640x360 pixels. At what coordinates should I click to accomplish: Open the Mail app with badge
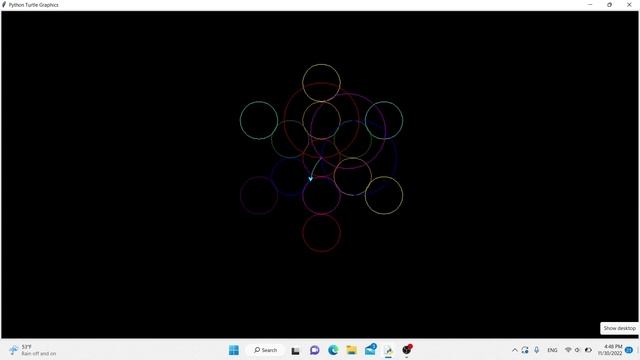click(x=370, y=349)
